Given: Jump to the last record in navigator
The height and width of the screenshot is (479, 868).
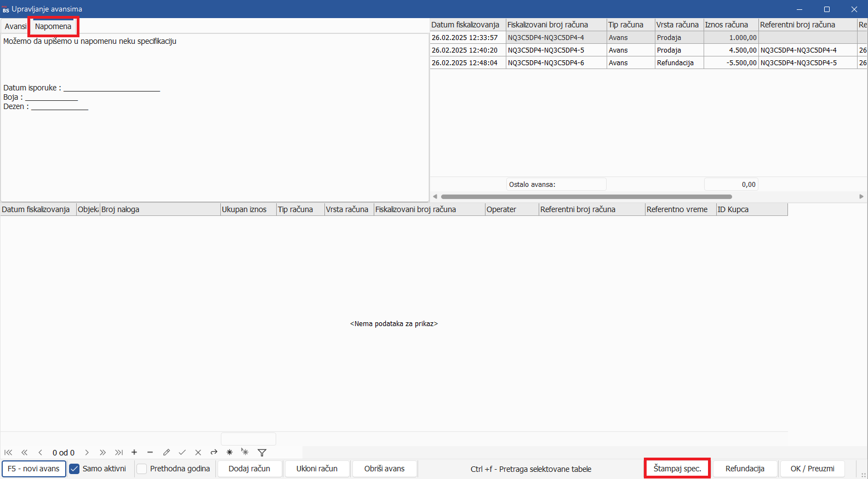Looking at the screenshot, I should (x=119, y=453).
